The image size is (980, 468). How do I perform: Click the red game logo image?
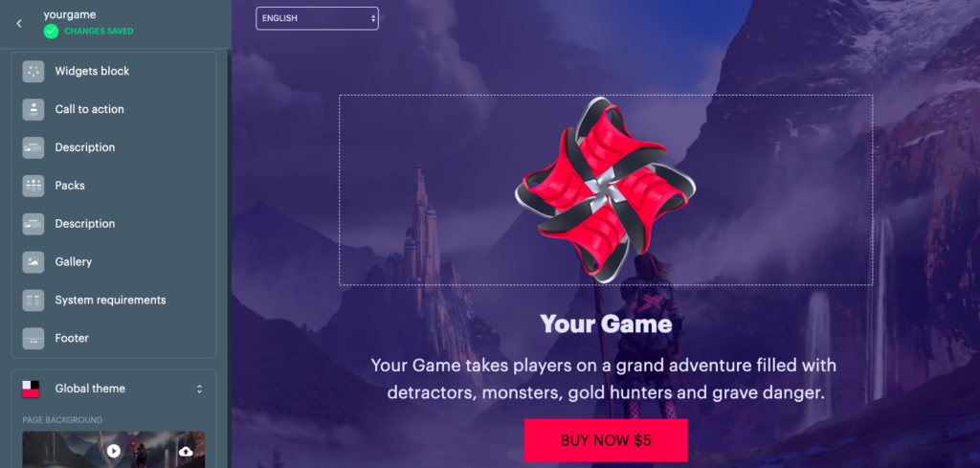(605, 189)
